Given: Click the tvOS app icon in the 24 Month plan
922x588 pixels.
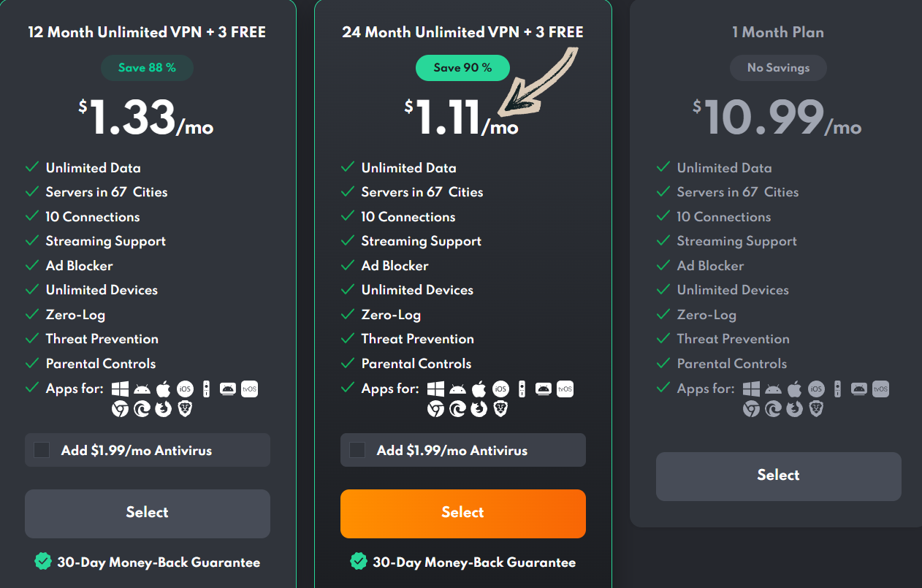Looking at the screenshot, I should (x=565, y=389).
